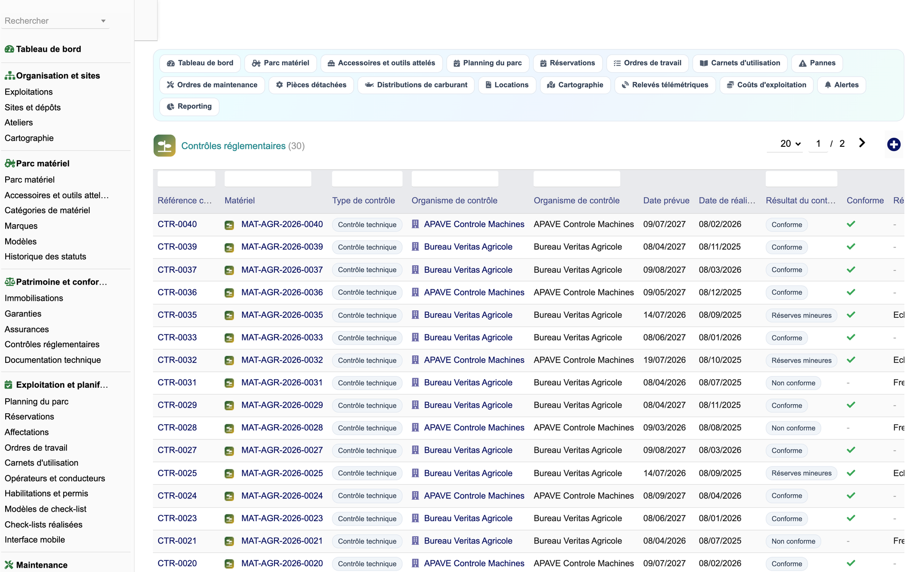Open Habilitations et permis in sidebar

click(x=46, y=494)
